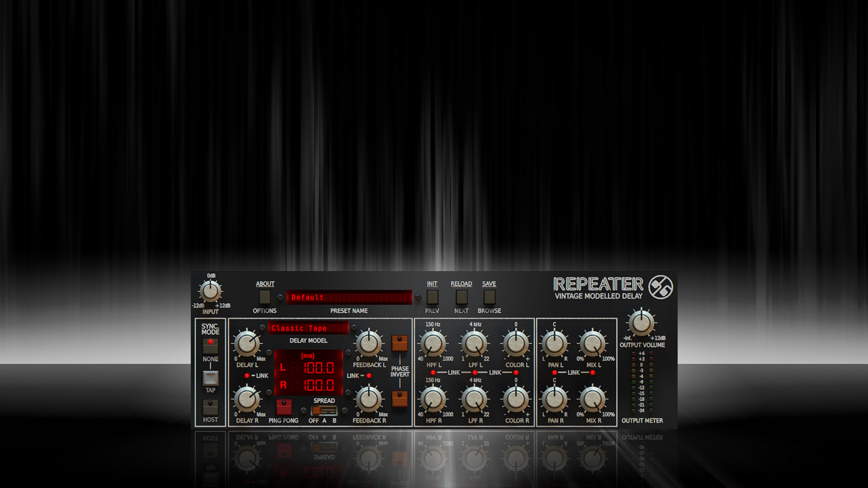
Task: Click the Output Volume knob
Action: tap(641, 323)
